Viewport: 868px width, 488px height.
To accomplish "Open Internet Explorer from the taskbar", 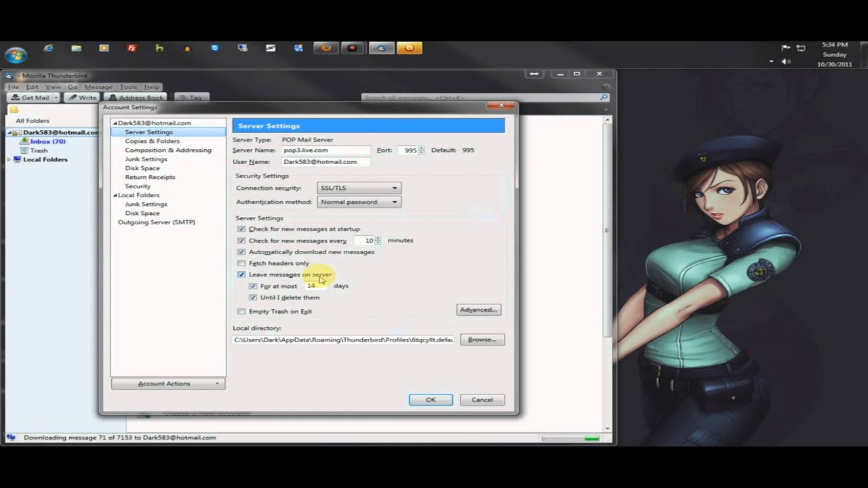I will 49,48.
